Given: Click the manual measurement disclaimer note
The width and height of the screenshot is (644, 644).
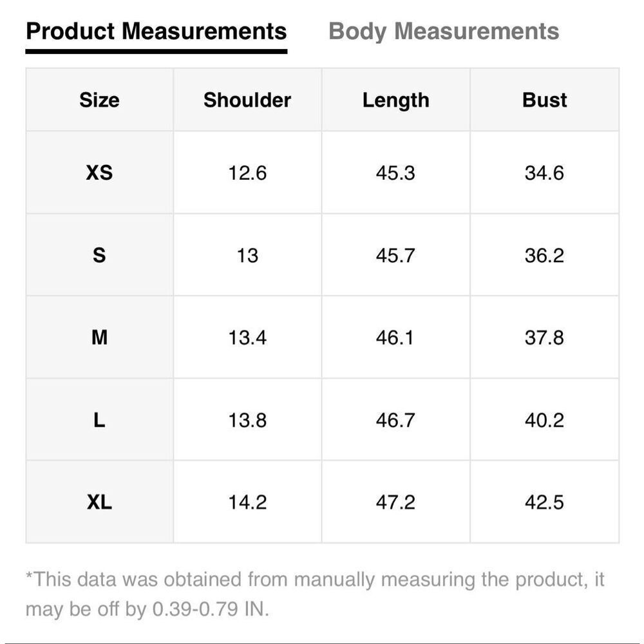Looking at the screenshot, I should pyautogui.click(x=315, y=594).
